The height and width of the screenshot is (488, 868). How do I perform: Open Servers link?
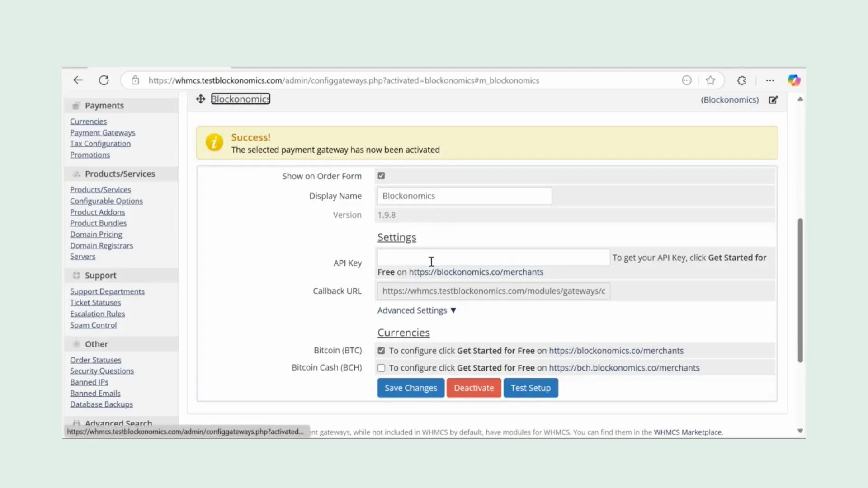click(83, 257)
